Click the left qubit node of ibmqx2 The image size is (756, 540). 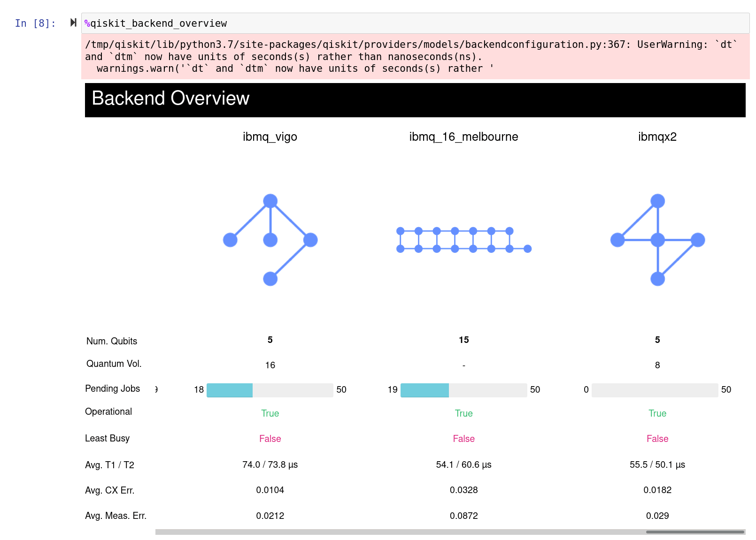tap(616, 240)
